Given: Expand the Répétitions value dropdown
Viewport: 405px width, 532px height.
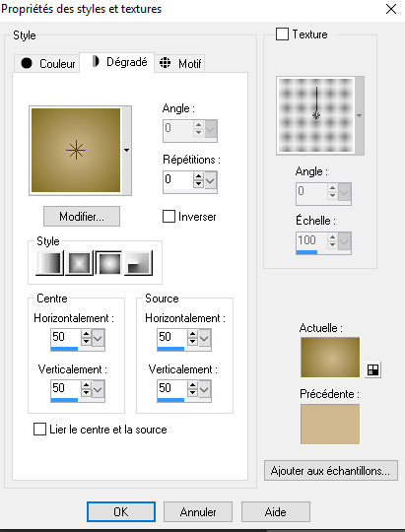Looking at the screenshot, I should [x=210, y=180].
